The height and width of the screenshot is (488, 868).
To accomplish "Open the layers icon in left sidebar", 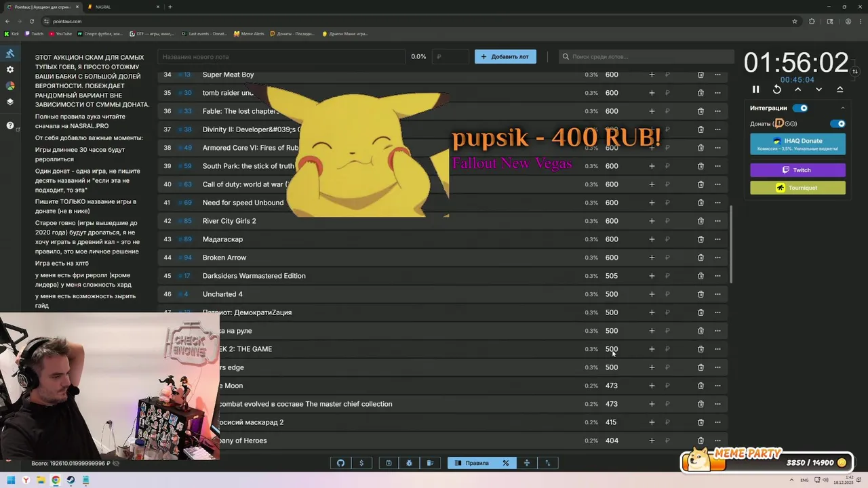I will pos(10,102).
